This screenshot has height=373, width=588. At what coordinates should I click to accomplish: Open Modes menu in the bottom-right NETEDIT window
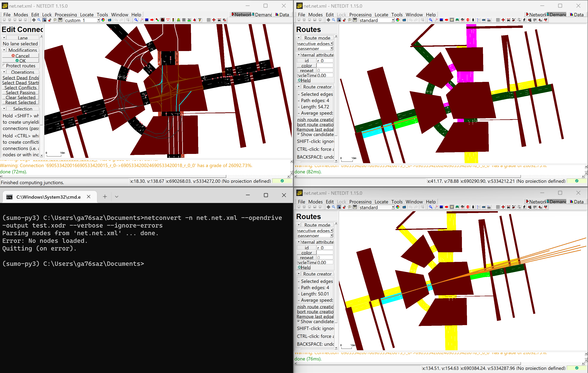(315, 202)
